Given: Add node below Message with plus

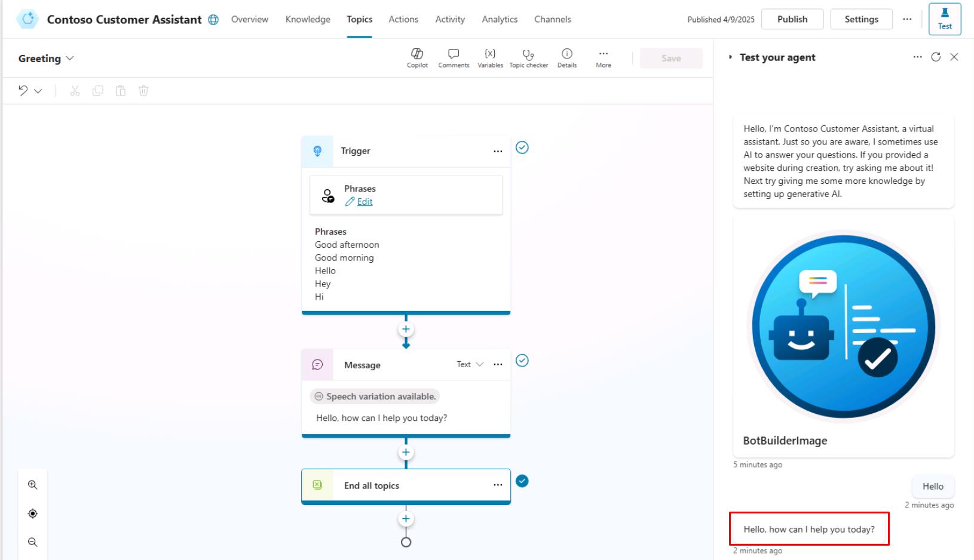Looking at the screenshot, I should [406, 452].
